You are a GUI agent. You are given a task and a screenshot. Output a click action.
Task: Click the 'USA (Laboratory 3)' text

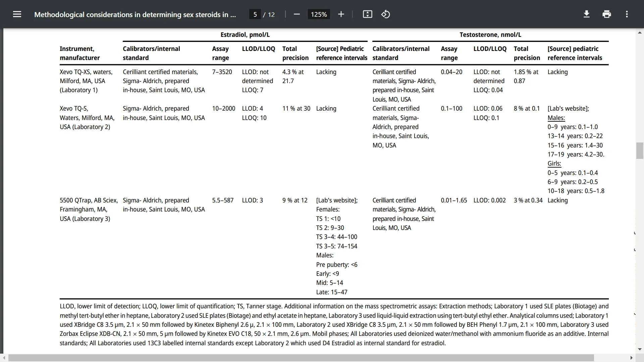tap(85, 219)
